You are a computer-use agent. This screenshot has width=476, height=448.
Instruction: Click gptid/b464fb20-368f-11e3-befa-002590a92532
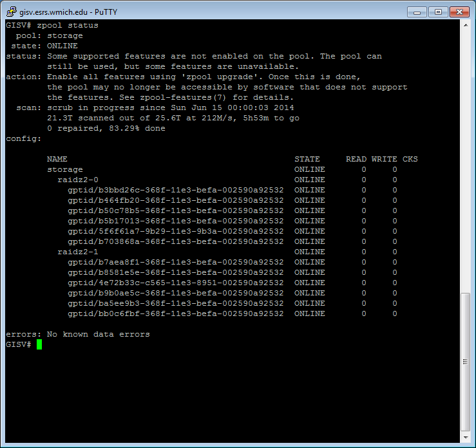[x=175, y=200]
